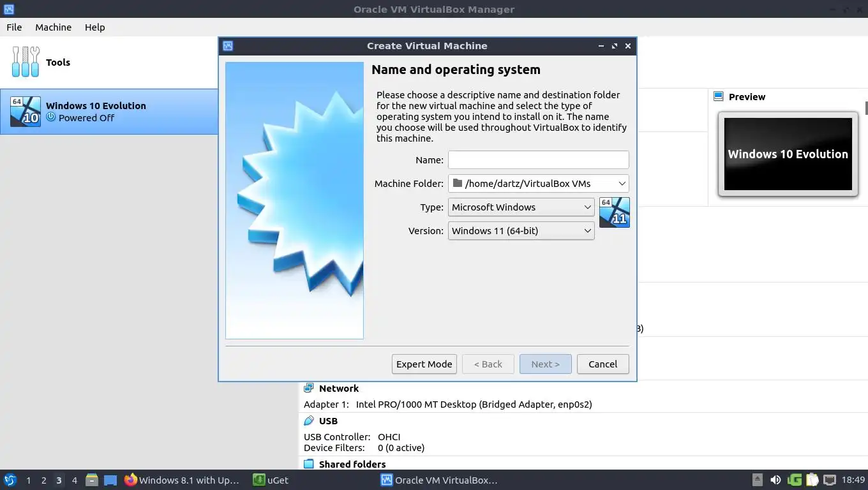Open the Machine menu
This screenshot has height=490, width=868.
(53, 27)
